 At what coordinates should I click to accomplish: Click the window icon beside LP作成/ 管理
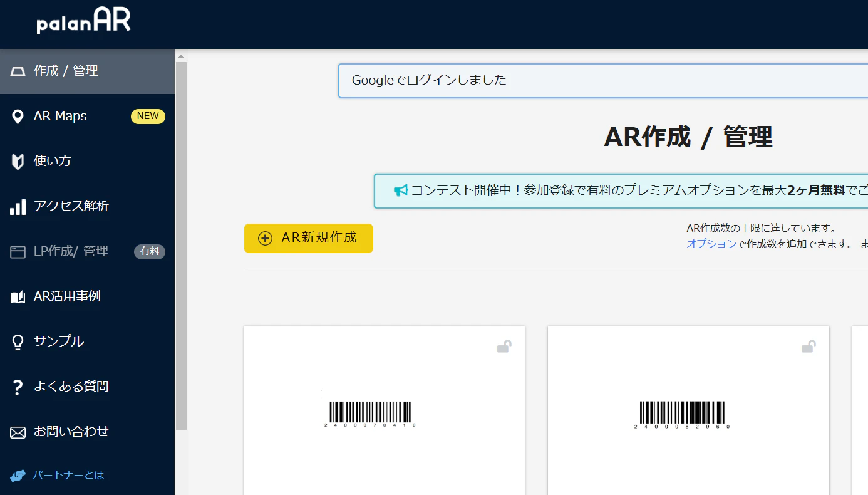(18, 252)
